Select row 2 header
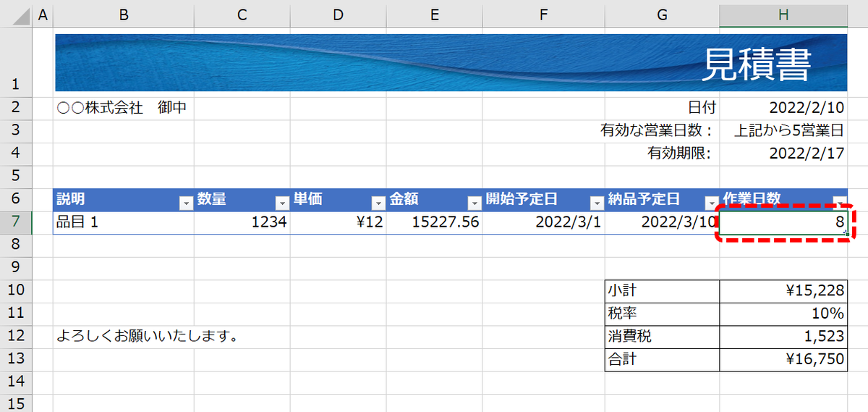 point(16,108)
